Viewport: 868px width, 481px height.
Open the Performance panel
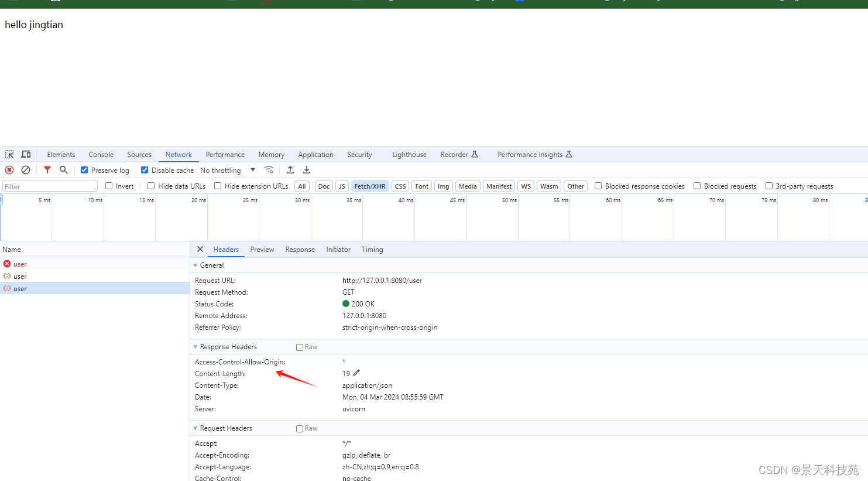click(225, 155)
